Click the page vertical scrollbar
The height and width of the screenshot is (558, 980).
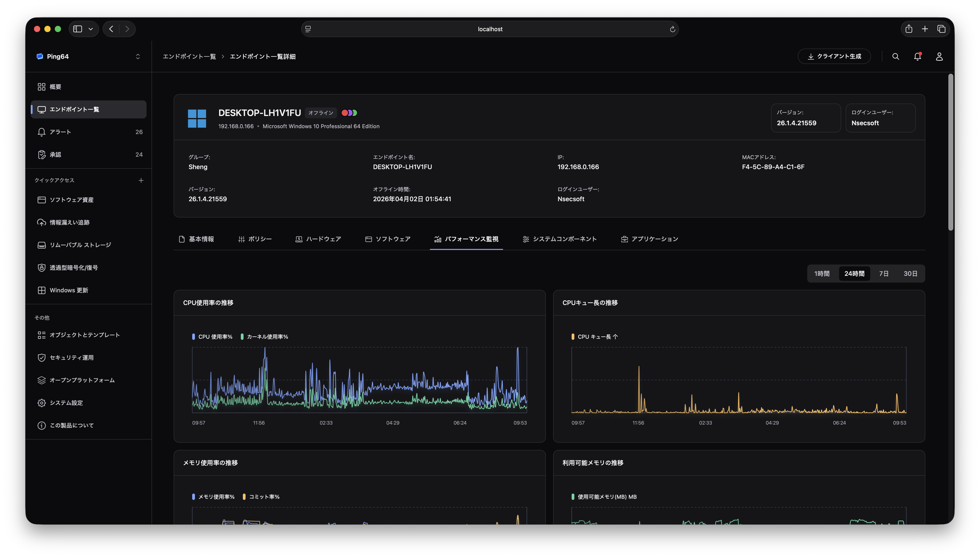(x=950, y=152)
